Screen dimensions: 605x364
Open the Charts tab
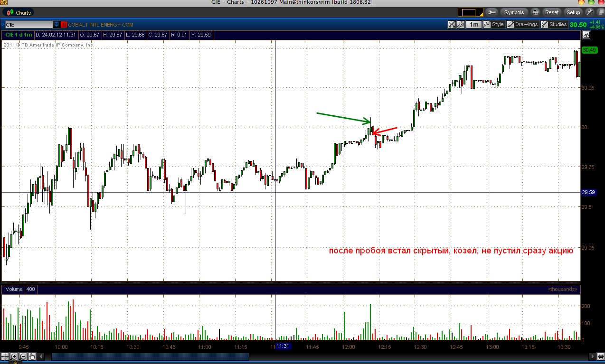point(19,13)
